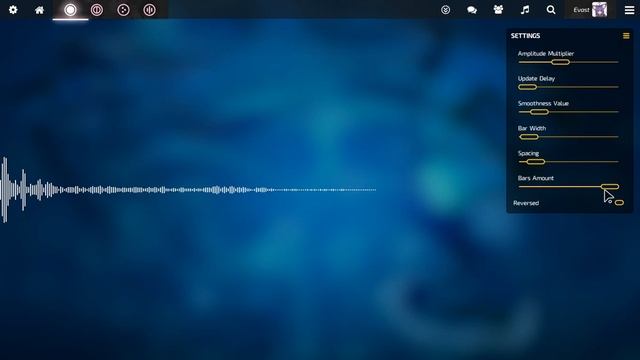
Task: Click the Bars Amount label
Action: pos(536,178)
